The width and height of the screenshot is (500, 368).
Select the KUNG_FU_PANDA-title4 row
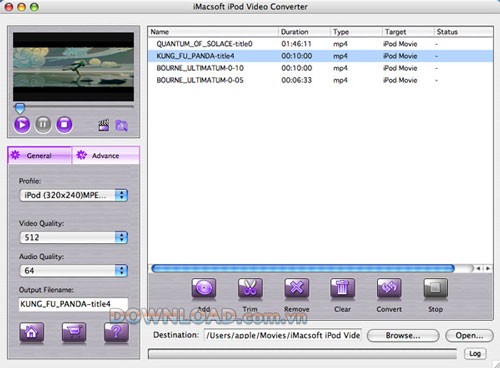tap(320, 56)
